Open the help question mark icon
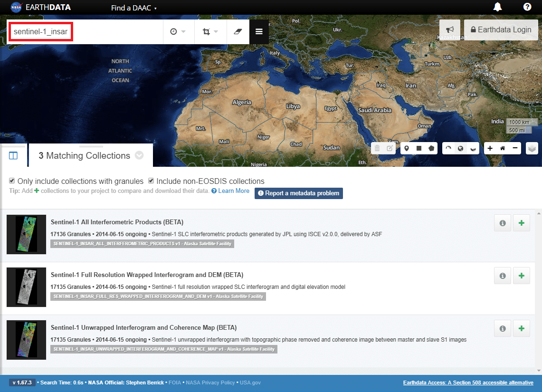This screenshot has width=542, height=392. click(x=527, y=7)
